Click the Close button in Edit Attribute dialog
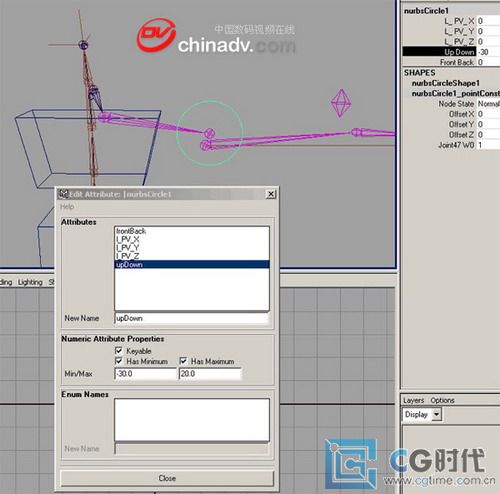Image resolution: width=500 pixels, height=494 pixels. pos(167,478)
